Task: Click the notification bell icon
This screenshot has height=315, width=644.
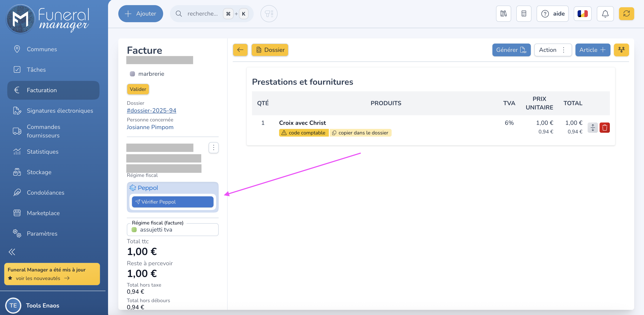Action: (605, 14)
